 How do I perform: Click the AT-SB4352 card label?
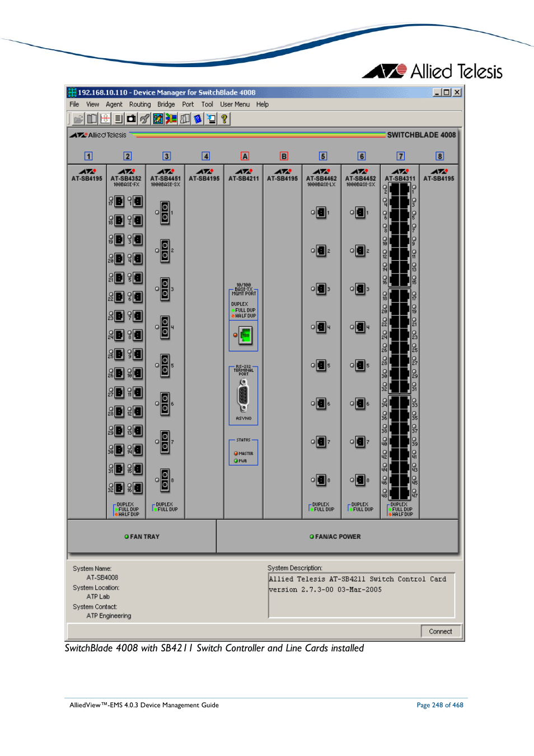[x=126, y=179]
